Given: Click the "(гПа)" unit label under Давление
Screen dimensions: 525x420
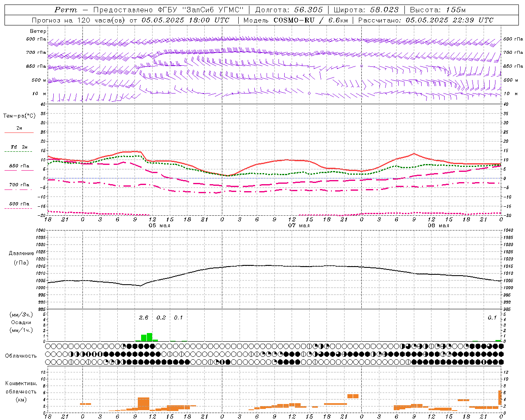Looking at the screenshot, I should pos(21,262).
